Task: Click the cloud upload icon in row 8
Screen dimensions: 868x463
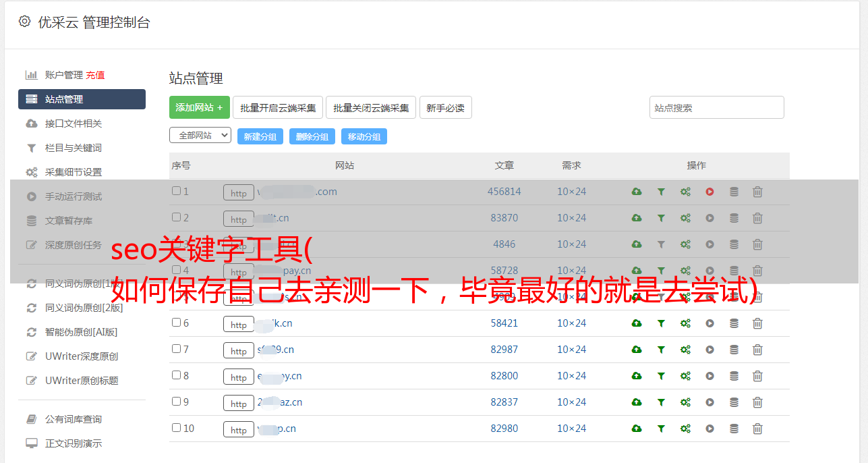Action: [x=636, y=376]
